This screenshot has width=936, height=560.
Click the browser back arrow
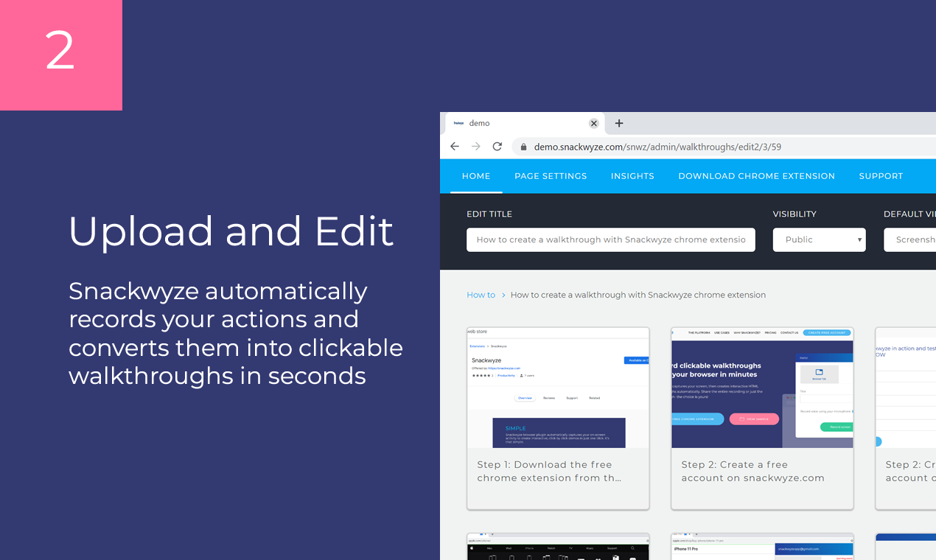[x=455, y=147]
